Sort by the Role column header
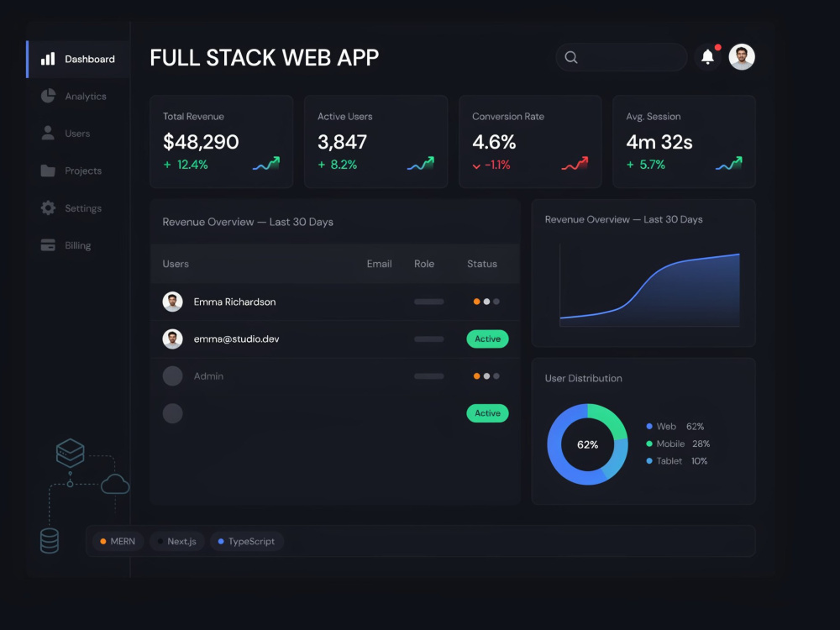This screenshot has width=840, height=630. [424, 264]
